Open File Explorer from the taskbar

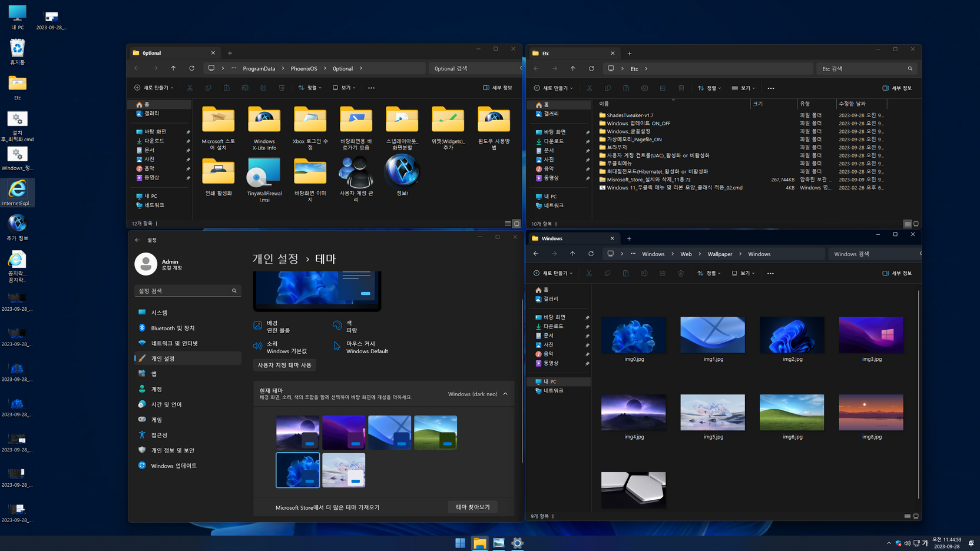(479, 543)
